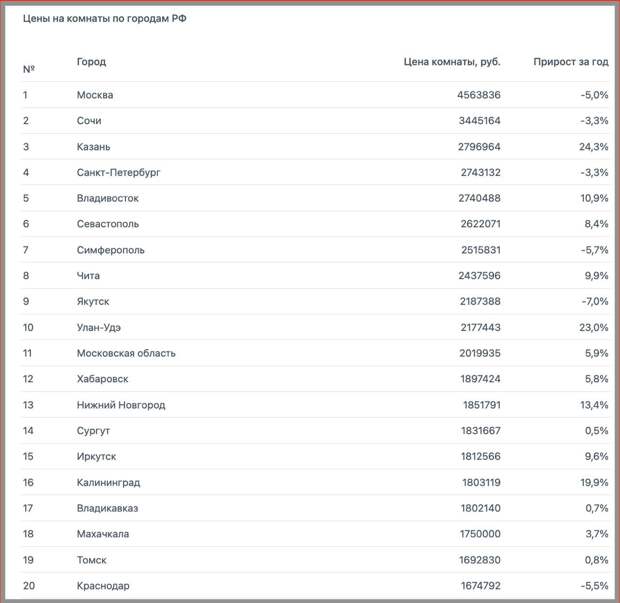The image size is (620, 603).
Task: Select Симферополь's price 2515831
Action: click(475, 250)
